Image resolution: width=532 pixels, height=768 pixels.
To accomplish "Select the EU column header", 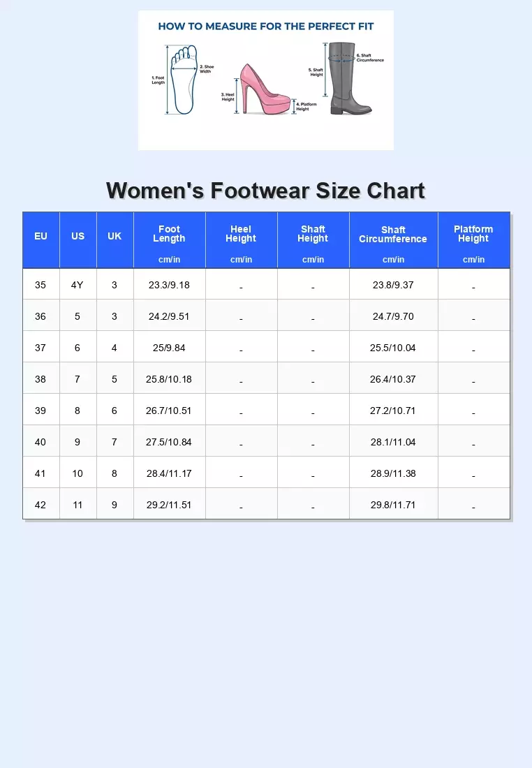I will (40, 237).
